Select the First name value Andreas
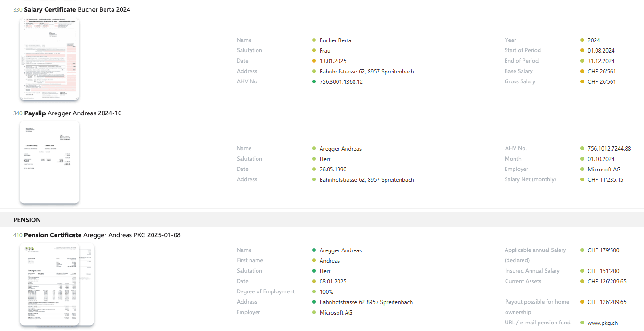This screenshot has width=644, height=331. pyautogui.click(x=330, y=260)
